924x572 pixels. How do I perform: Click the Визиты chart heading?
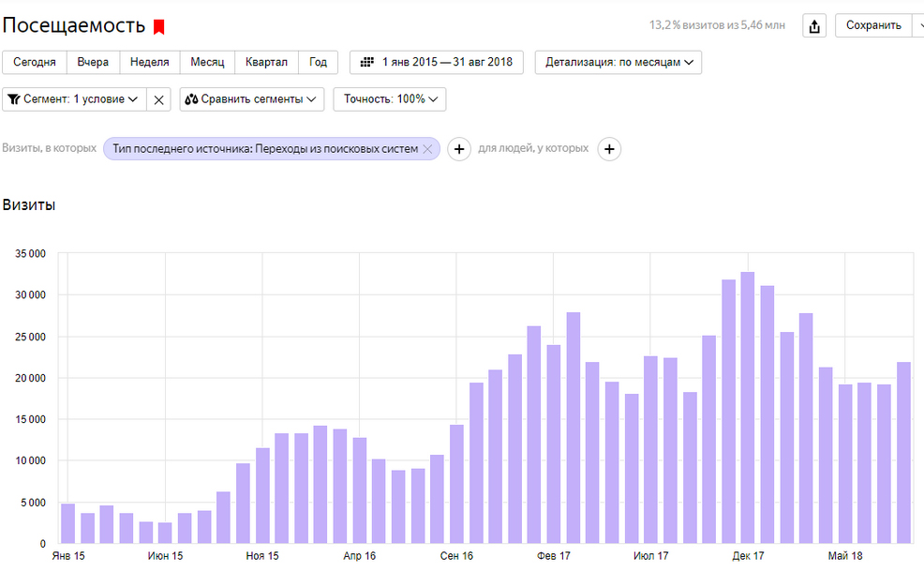[29, 205]
